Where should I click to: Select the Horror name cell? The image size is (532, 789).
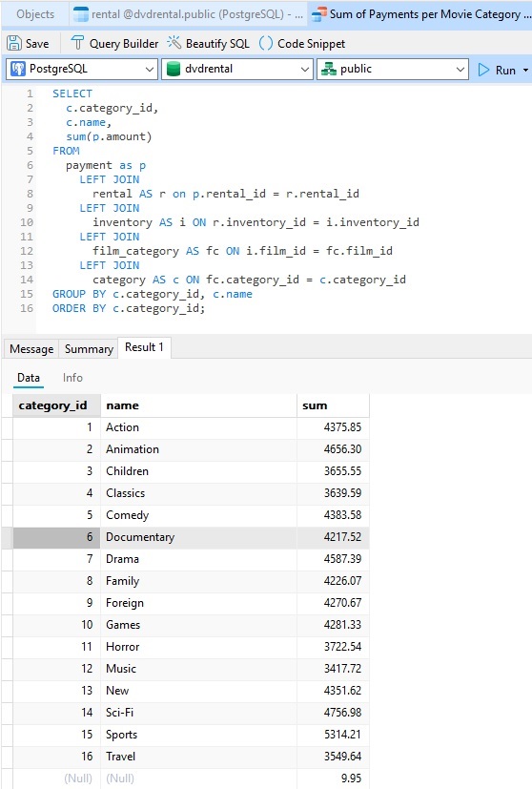(198, 647)
